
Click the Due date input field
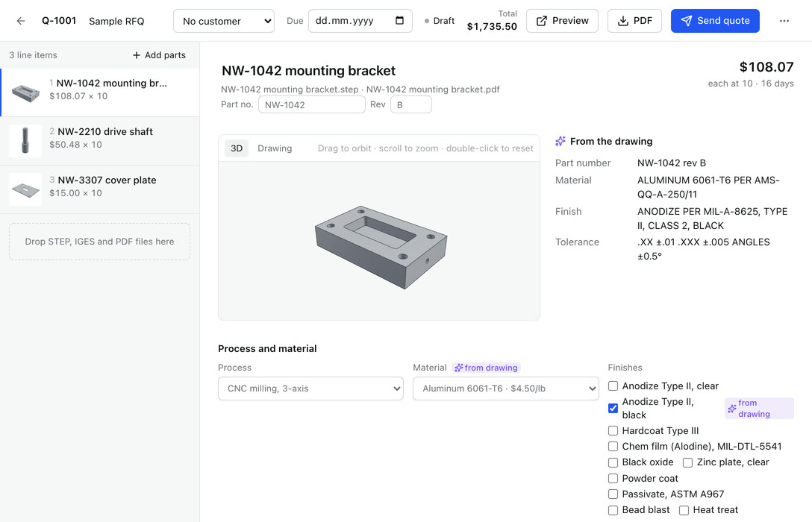(360, 21)
